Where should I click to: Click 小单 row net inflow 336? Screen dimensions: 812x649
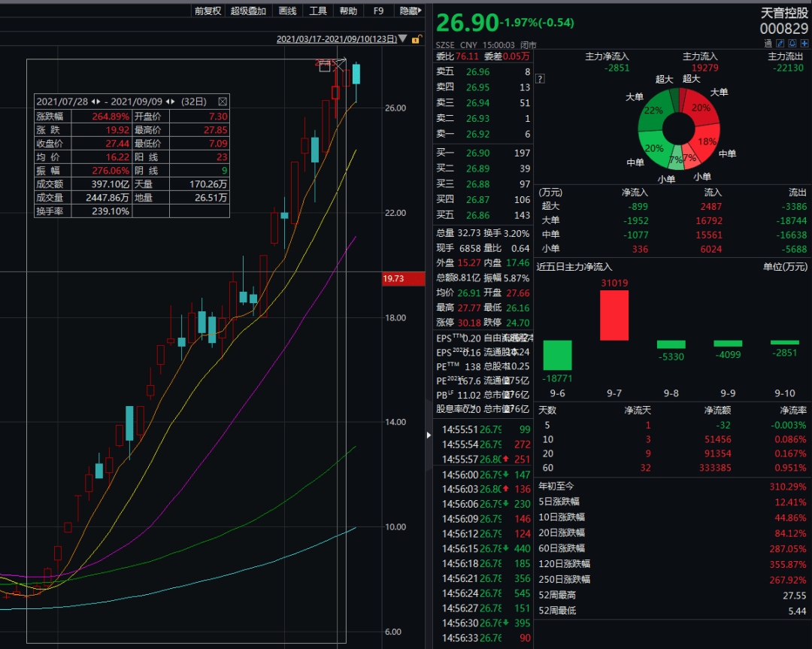pos(640,249)
